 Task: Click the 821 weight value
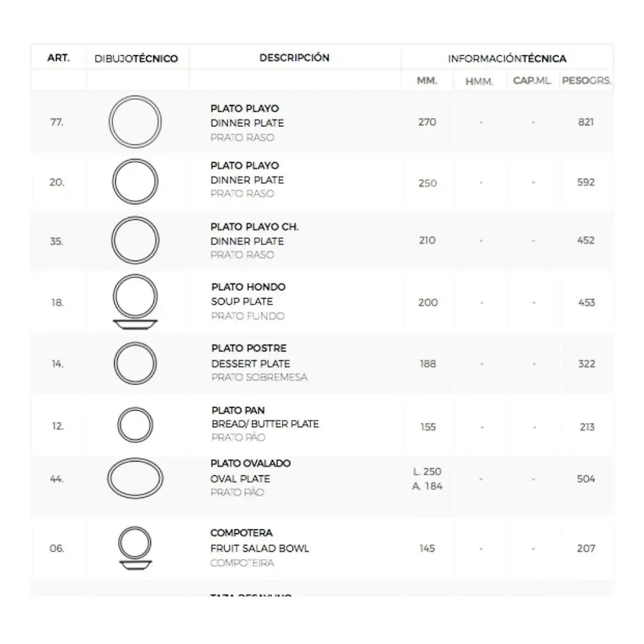(586, 122)
